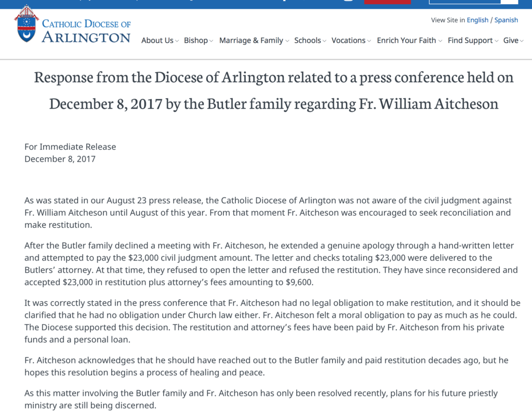This screenshot has height=420, width=532.
Task: Expand the Bishop dropdown
Action: [198, 41]
